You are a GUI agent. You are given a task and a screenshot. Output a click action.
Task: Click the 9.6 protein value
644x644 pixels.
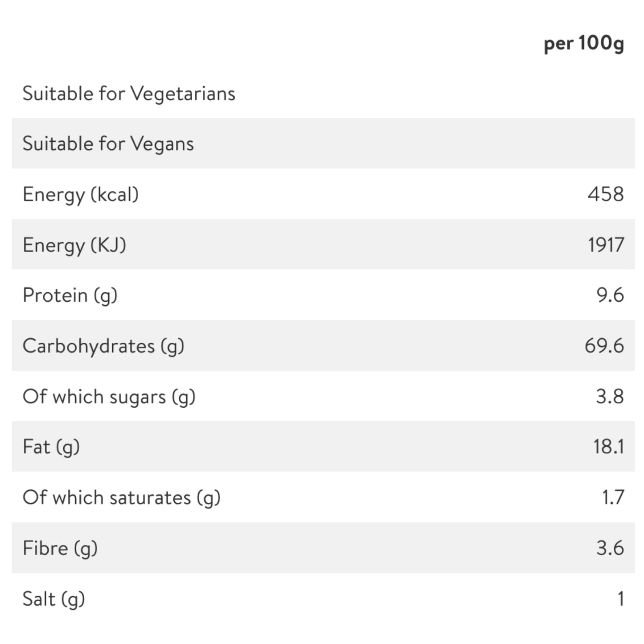[x=610, y=295]
